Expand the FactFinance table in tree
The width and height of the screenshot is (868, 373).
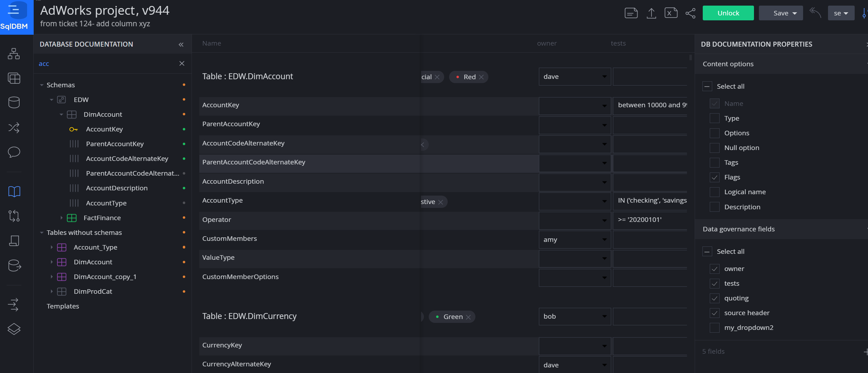pos(62,218)
